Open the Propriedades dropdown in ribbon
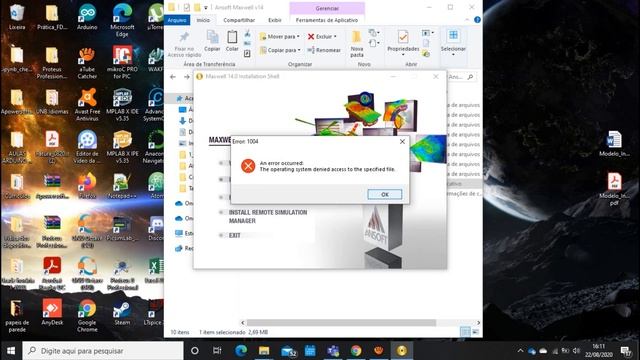This screenshot has height=360, width=640. click(403, 55)
